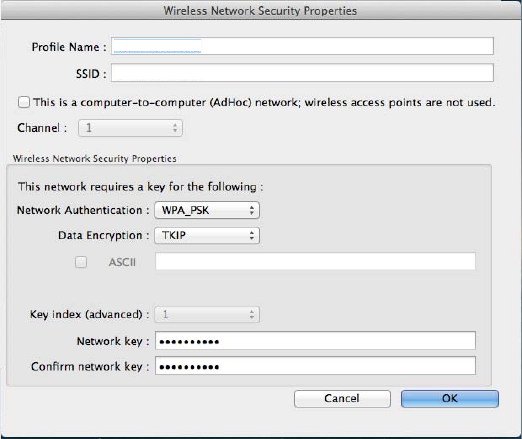
Task: Open the Network Authentication WPA_PSK dropdown
Action: coord(207,210)
